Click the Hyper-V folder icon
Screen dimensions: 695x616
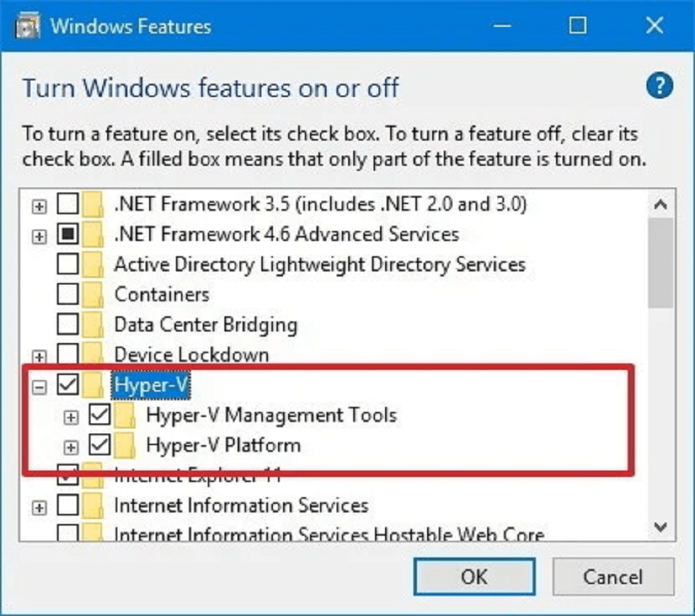click(93, 384)
